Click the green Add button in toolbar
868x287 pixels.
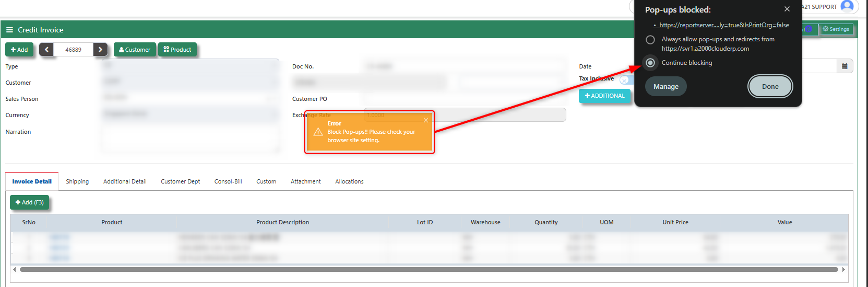pyautogui.click(x=19, y=50)
